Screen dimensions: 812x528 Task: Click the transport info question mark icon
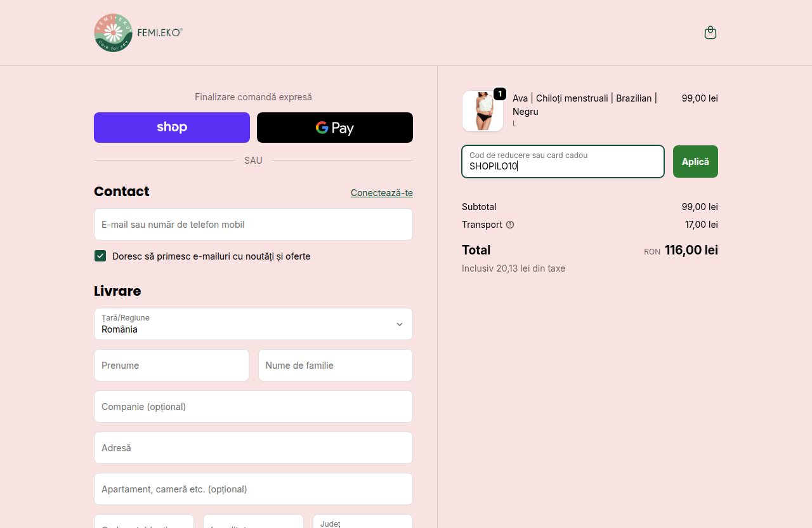click(510, 225)
